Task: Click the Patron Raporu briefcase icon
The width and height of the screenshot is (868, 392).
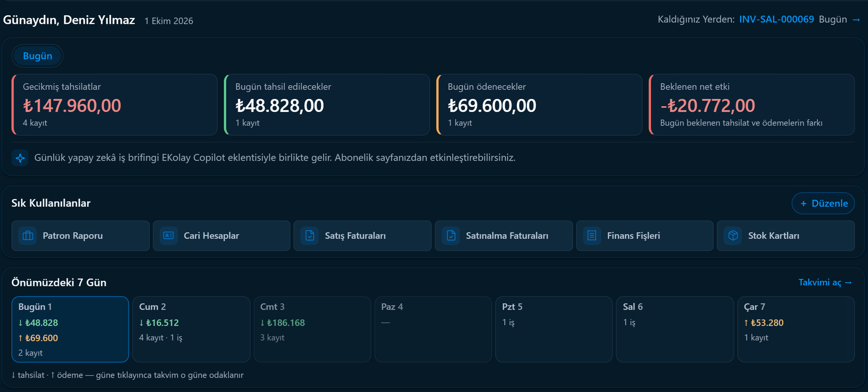Action: point(28,236)
